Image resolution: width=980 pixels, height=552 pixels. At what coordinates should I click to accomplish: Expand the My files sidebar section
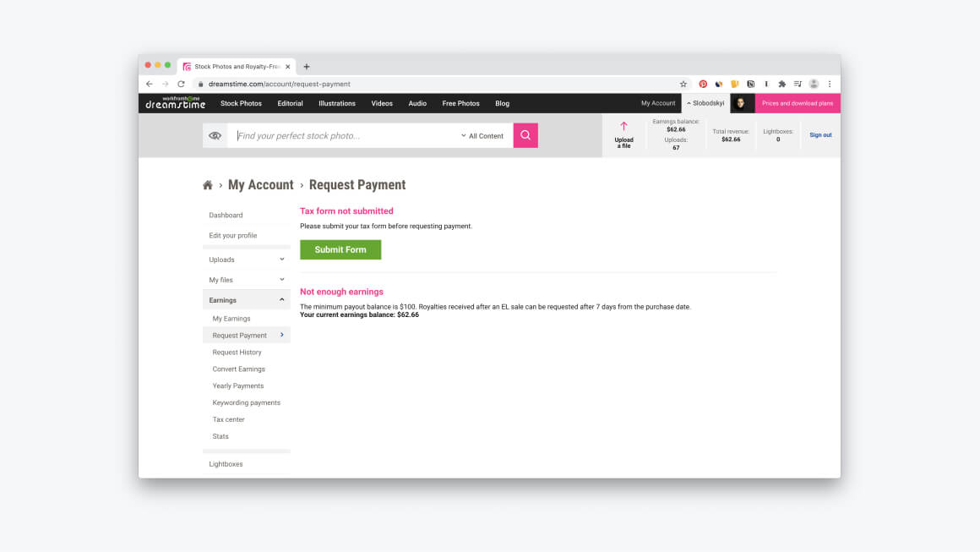[246, 280]
